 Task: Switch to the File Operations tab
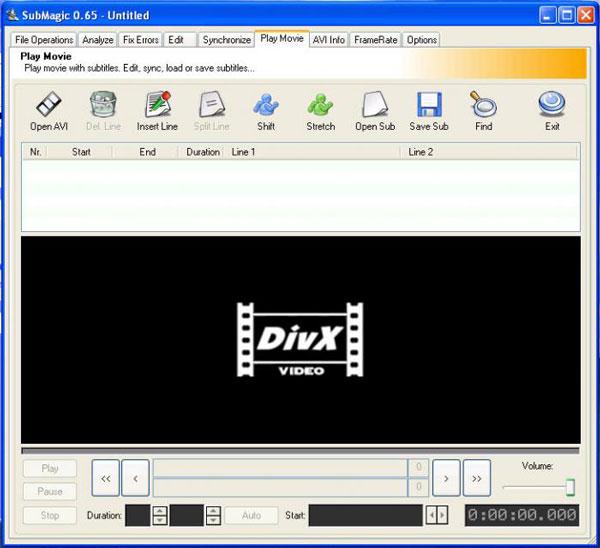click(x=44, y=40)
